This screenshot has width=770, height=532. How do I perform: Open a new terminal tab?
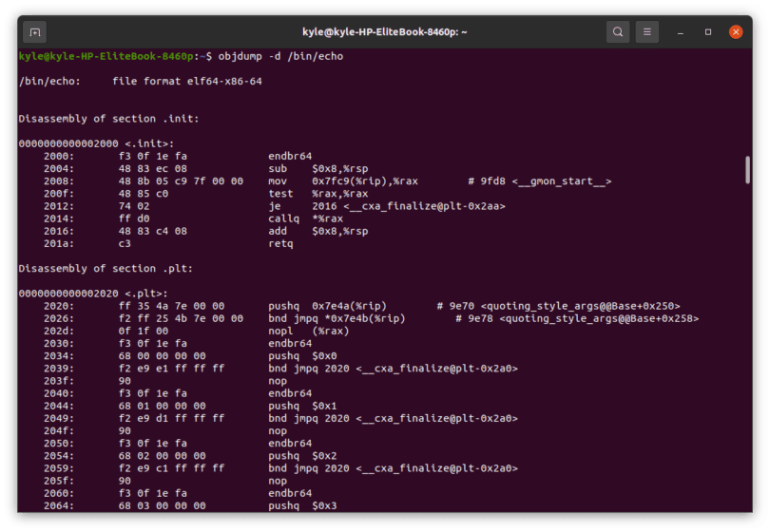coord(35,32)
